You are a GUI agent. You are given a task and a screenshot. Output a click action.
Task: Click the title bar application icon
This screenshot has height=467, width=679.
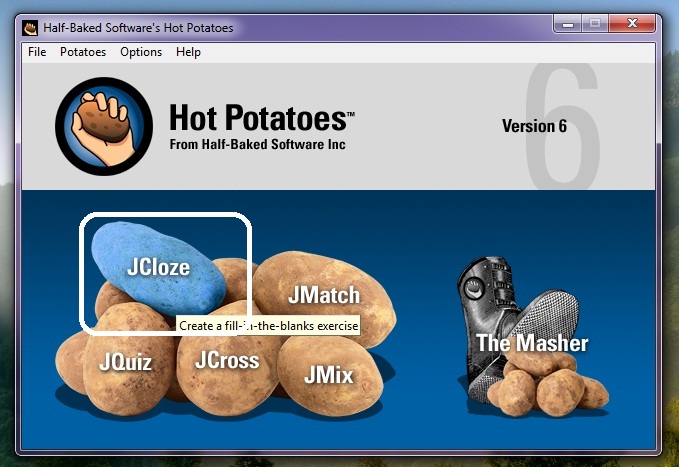click(x=30, y=28)
